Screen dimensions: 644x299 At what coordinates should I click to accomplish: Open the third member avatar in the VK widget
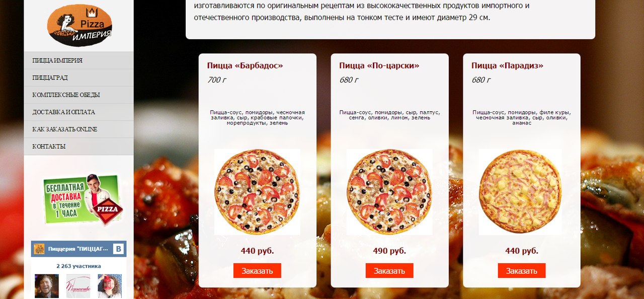click(110, 286)
